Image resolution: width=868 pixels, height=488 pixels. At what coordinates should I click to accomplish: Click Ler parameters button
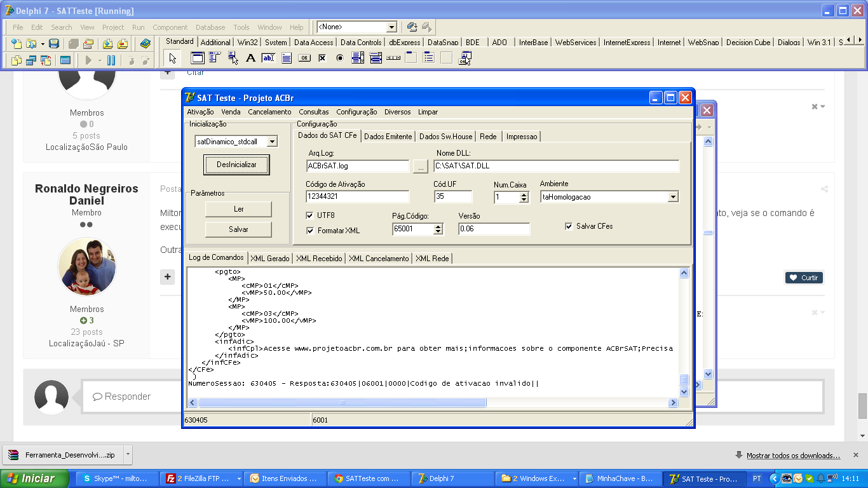click(x=238, y=209)
